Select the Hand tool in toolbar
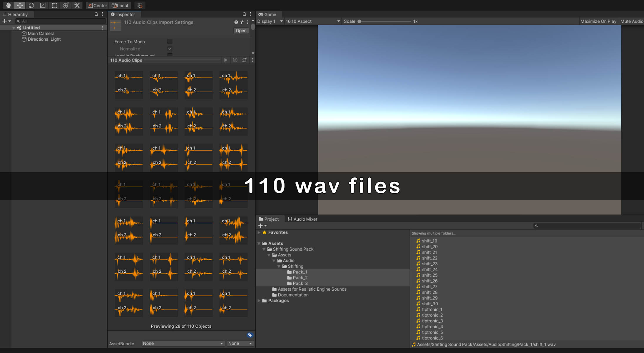The image size is (644, 353). click(x=8, y=5)
